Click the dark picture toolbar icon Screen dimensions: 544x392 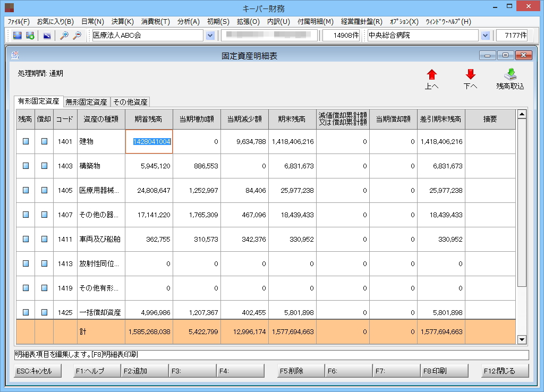point(47,36)
